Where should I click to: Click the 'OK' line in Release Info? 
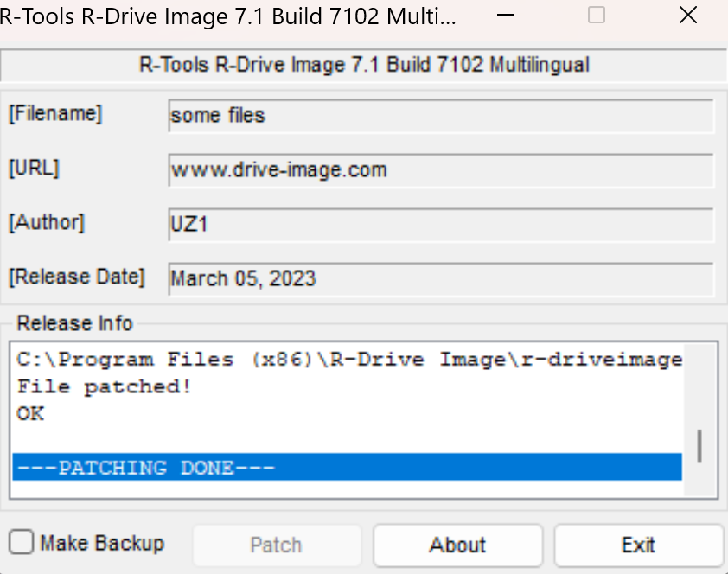click(x=30, y=414)
